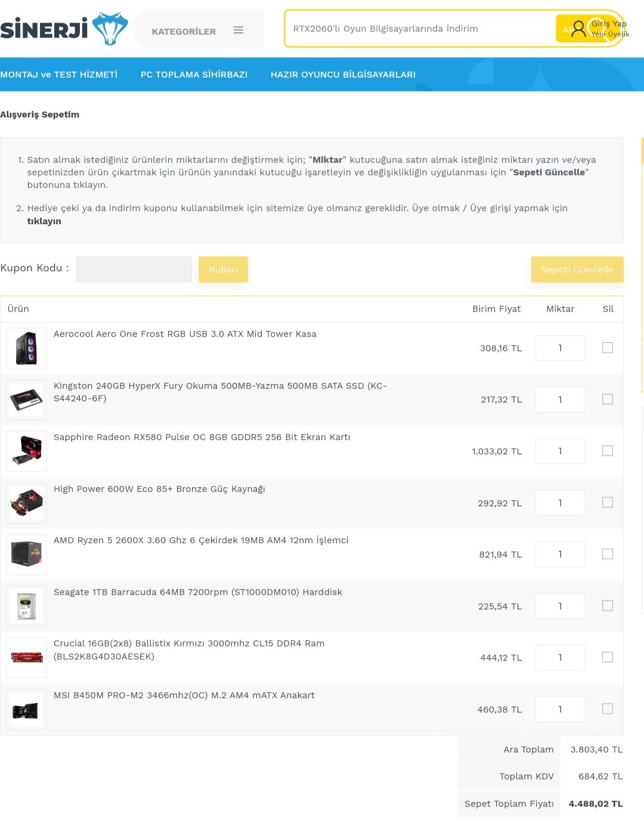Screen dimensions: 644x821
Task: Click the Alışveriş Sepetim heading
Action: [39, 114]
